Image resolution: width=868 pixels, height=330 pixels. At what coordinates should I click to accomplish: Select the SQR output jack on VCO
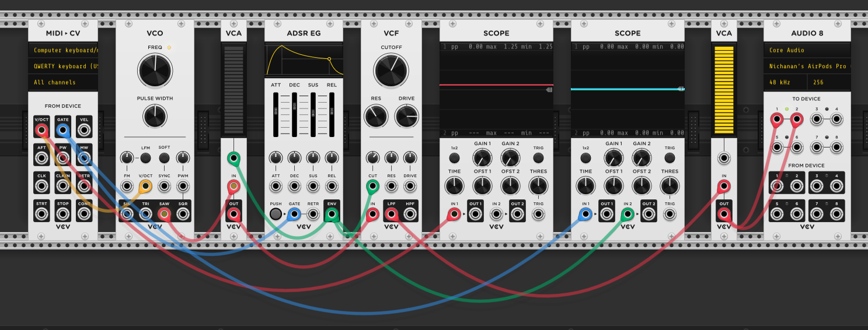coord(183,215)
